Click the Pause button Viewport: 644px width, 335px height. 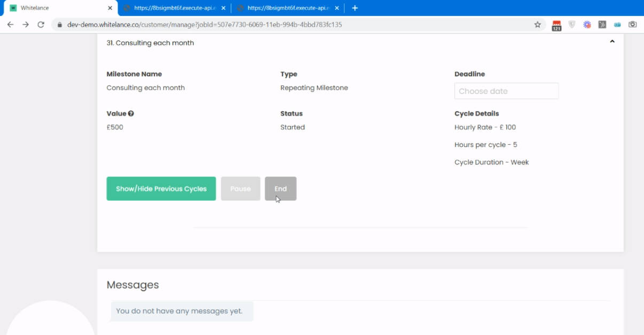pyautogui.click(x=240, y=189)
